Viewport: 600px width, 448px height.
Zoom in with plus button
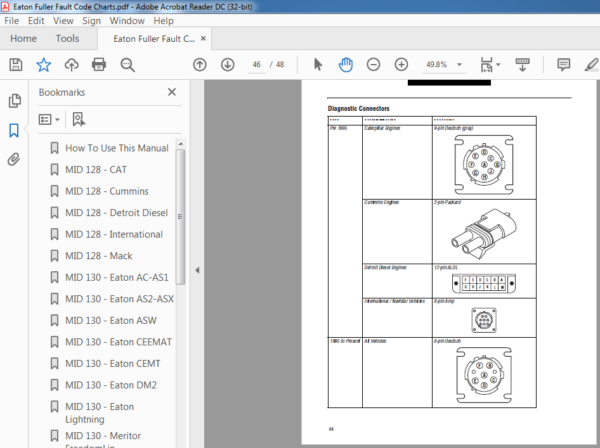pyautogui.click(x=401, y=65)
